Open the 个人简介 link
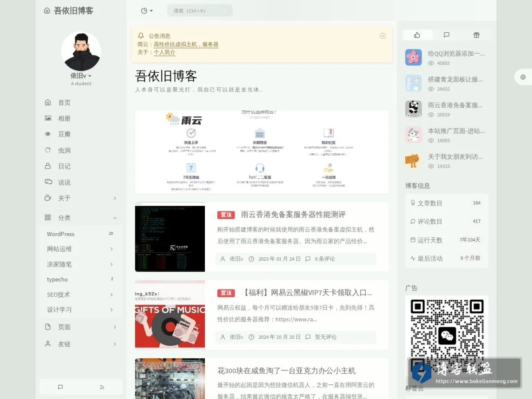532x399 pixels. 164,52
